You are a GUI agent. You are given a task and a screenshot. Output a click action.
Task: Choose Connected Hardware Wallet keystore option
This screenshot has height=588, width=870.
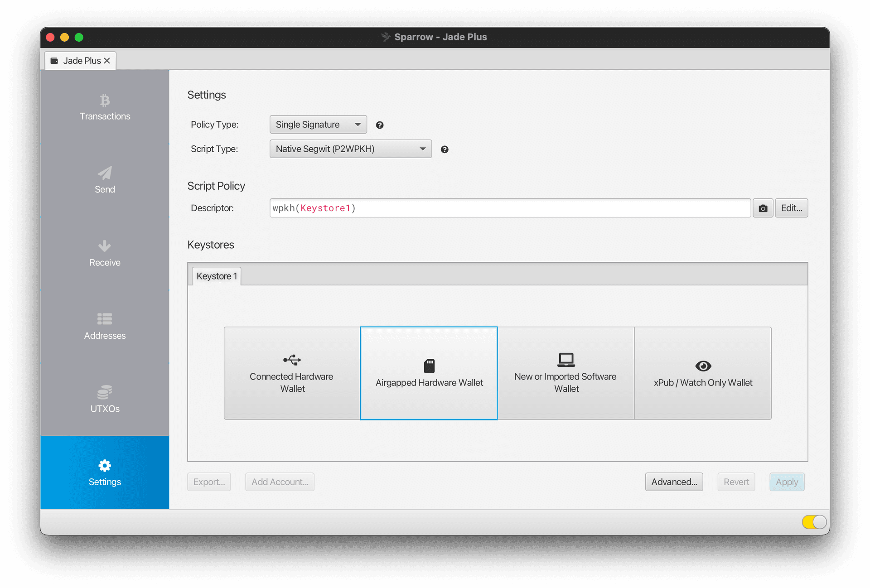tap(292, 373)
